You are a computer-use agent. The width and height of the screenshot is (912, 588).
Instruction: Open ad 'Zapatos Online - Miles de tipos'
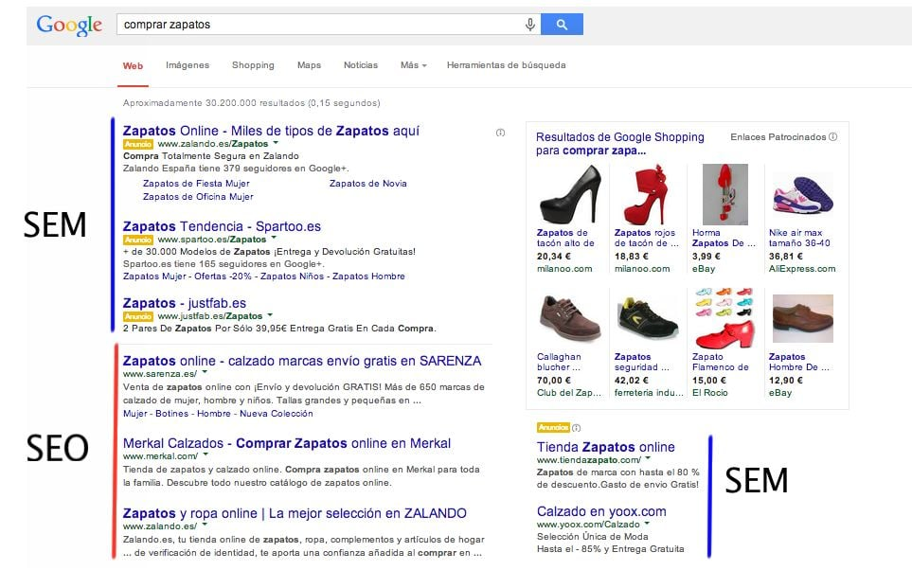click(x=271, y=131)
